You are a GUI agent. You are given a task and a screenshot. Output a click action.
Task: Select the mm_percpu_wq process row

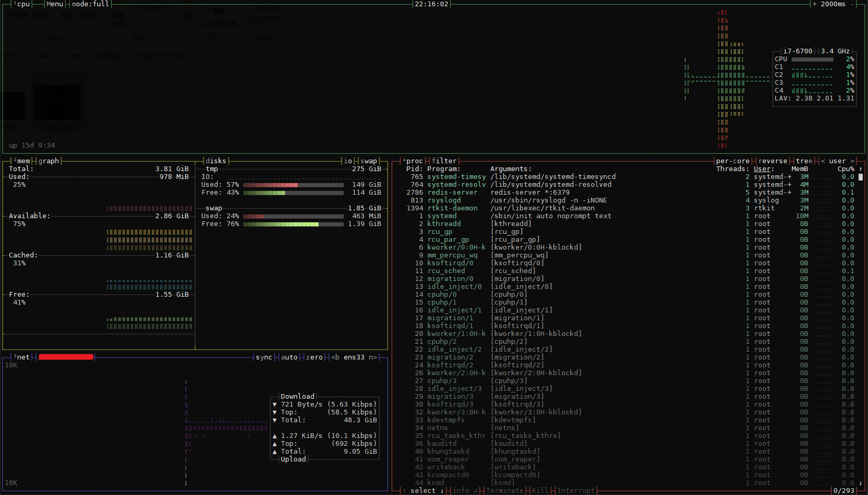pos(630,255)
